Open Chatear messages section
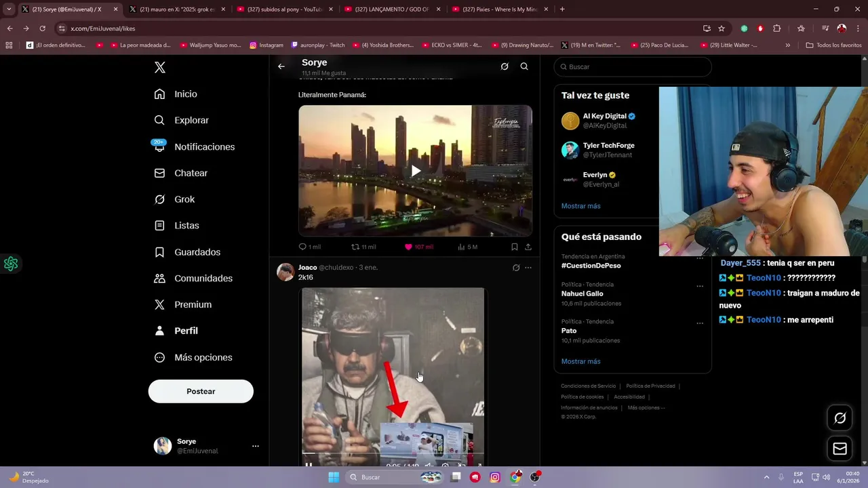Screen dimensions: 868x488 [x=180, y=173]
